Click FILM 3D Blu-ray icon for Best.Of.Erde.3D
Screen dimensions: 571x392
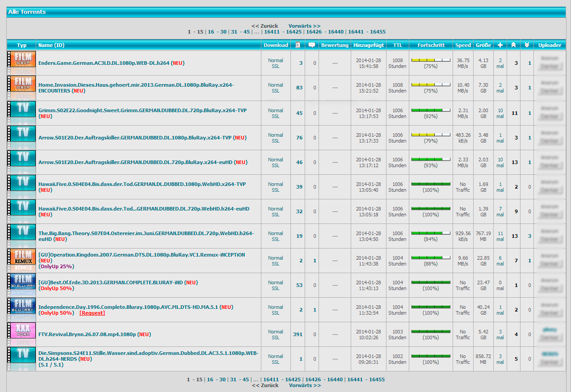pyautogui.click(x=21, y=285)
